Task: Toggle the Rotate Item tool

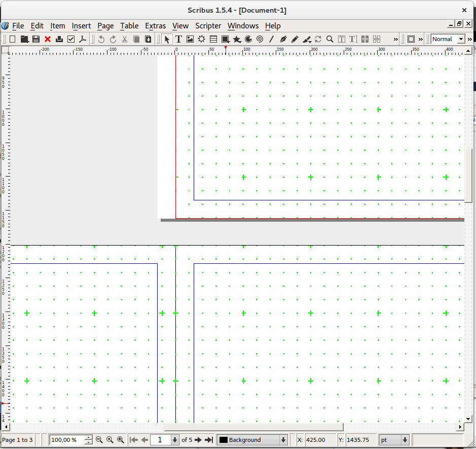Action: tap(318, 39)
